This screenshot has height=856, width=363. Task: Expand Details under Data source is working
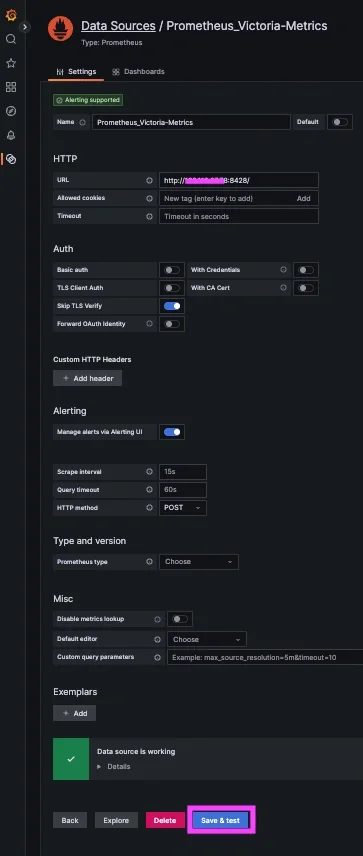(x=114, y=766)
